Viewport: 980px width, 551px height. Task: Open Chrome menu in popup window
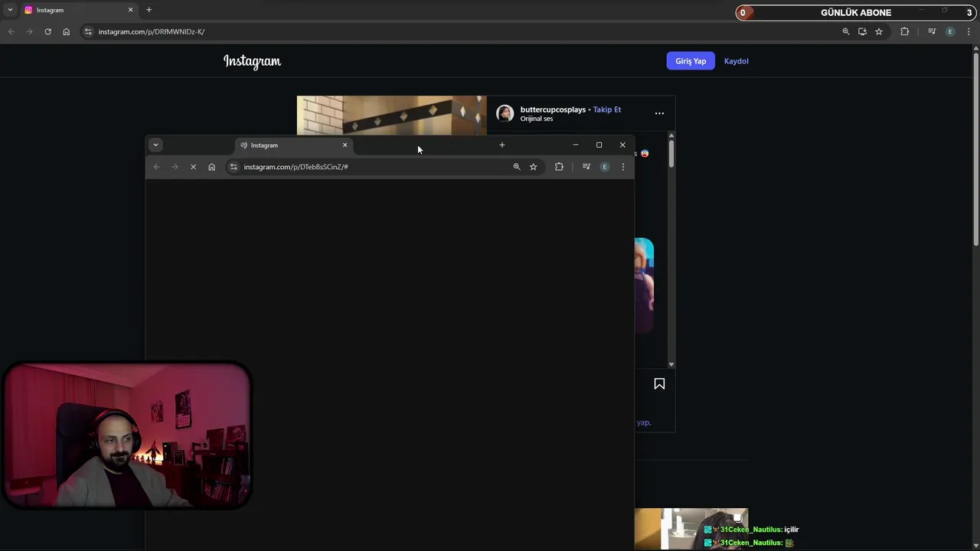pyautogui.click(x=623, y=167)
